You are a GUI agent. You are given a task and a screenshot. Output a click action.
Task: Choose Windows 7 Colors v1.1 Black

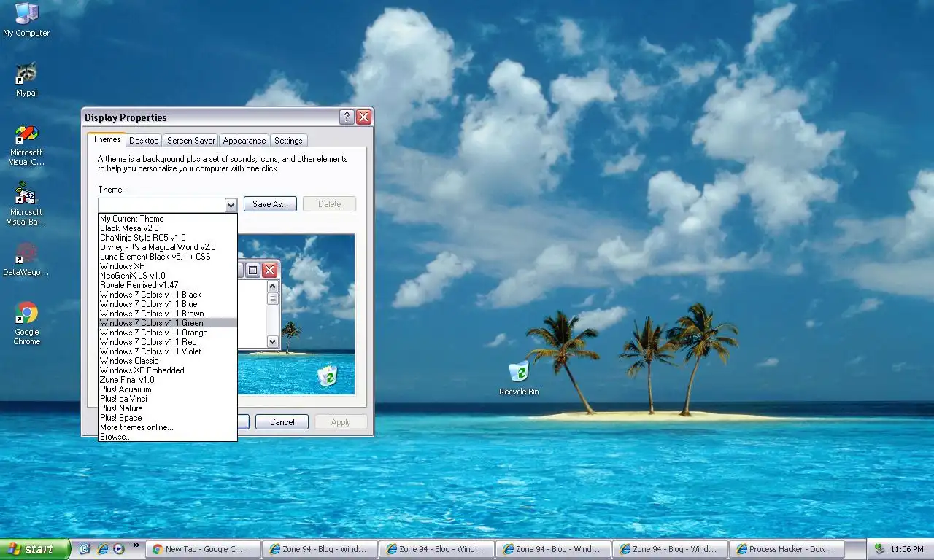point(168,295)
